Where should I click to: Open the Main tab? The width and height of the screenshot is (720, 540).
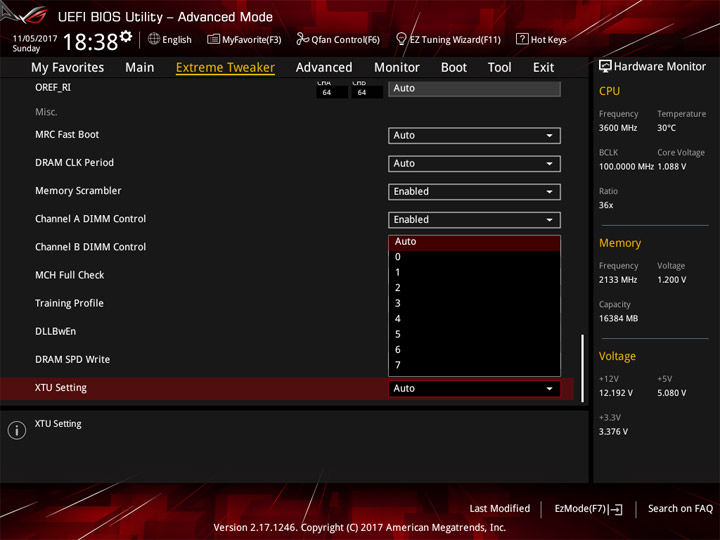pos(140,68)
